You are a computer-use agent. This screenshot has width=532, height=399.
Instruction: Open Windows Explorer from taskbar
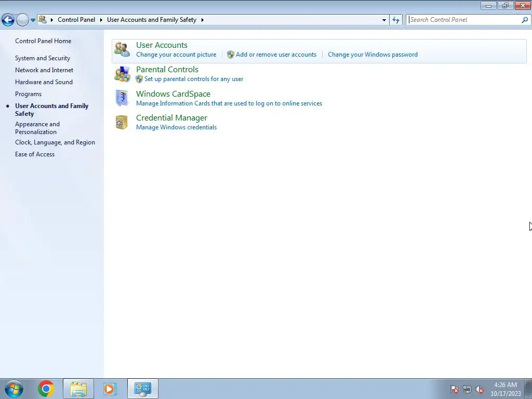pyautogui.click(x=78, y=389)
